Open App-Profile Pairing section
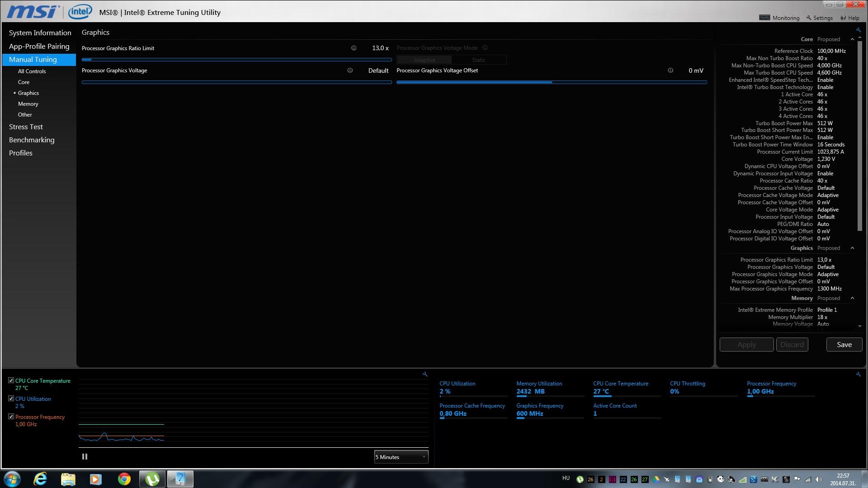Viewport: 868px width, 488px height. (x=39, y=46)
